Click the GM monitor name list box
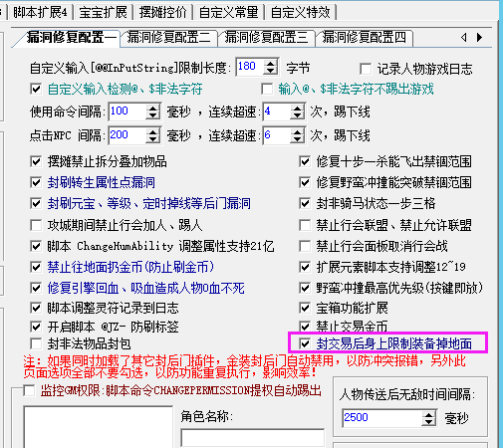 coord(98,427)
